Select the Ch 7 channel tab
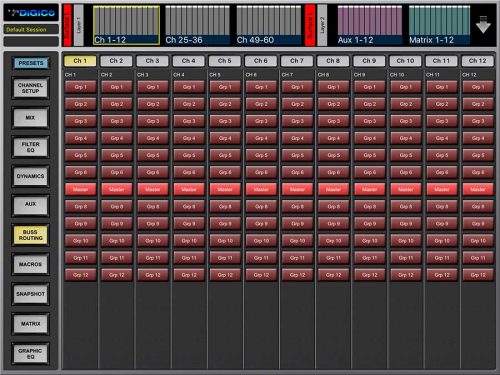Screen dimensions: 500x375 click(x=297, y=61)
